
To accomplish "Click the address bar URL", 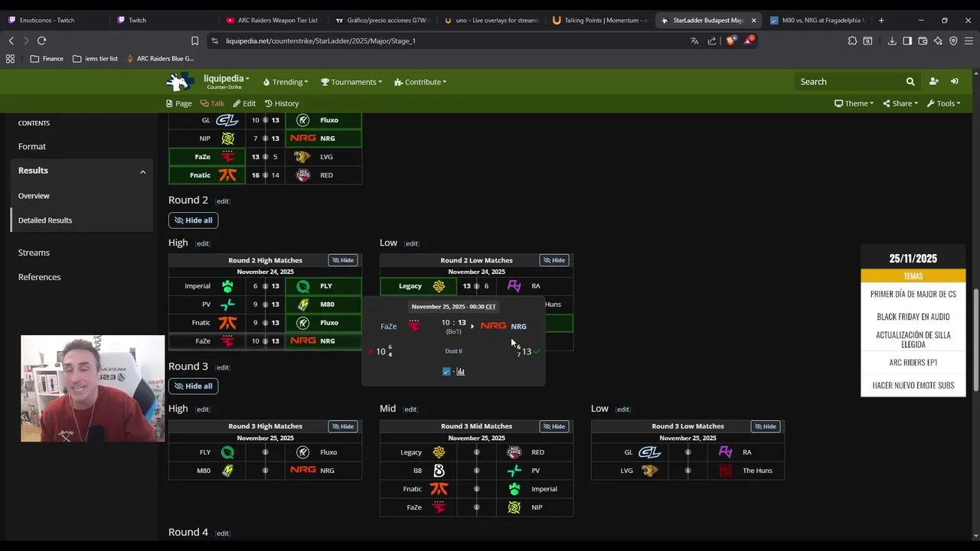I will point(320,41).
